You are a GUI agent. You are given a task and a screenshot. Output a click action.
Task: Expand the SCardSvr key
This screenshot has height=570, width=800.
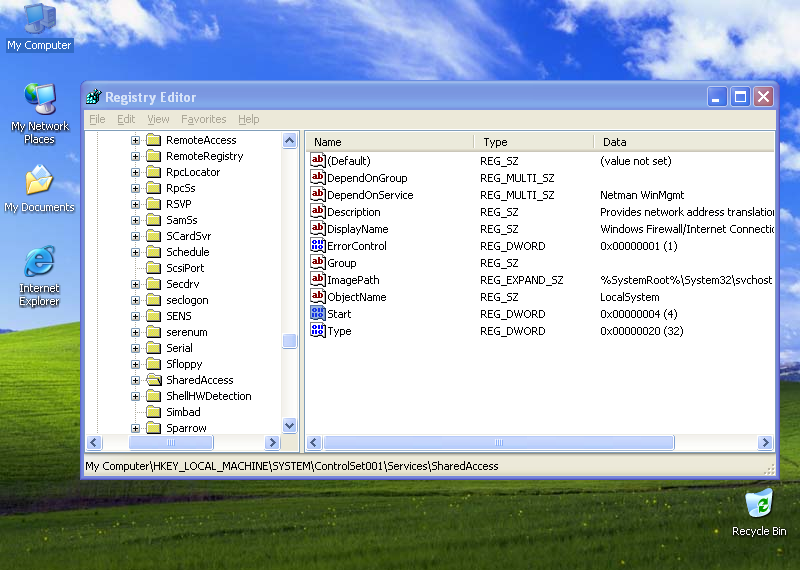135,236
